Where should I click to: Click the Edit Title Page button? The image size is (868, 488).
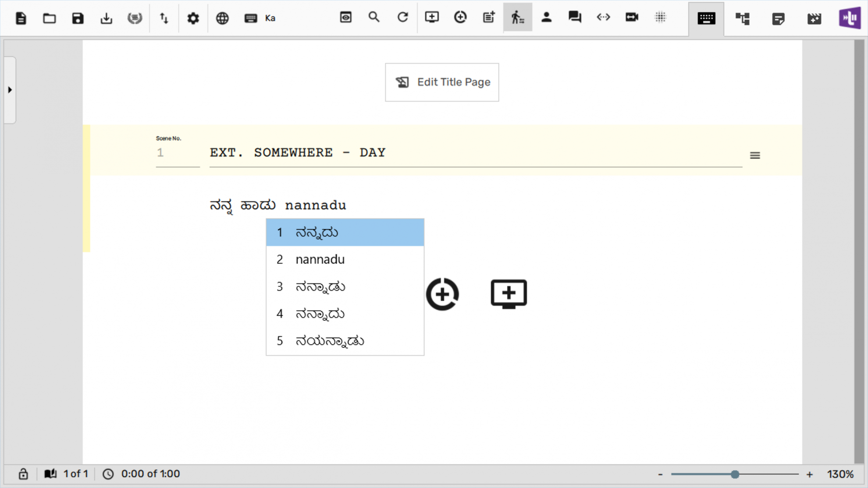[441, 82]
